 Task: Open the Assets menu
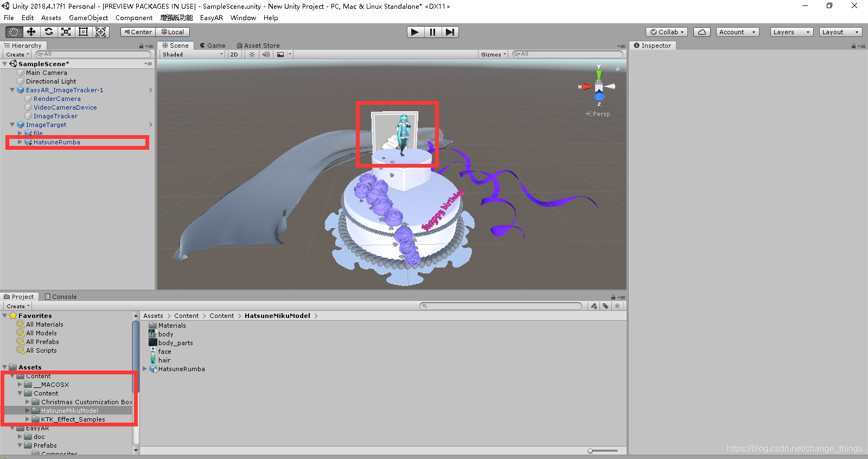(51, 17)
